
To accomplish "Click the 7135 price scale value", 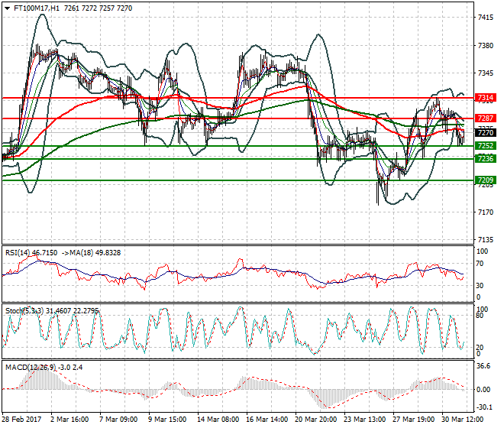I will pyautogui.click(x=486, y=240).
